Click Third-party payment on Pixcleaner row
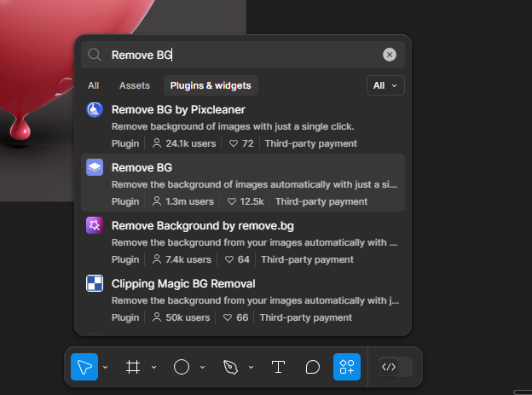Image resolution: width=532 pixels, height=395 pixels. 311,143
